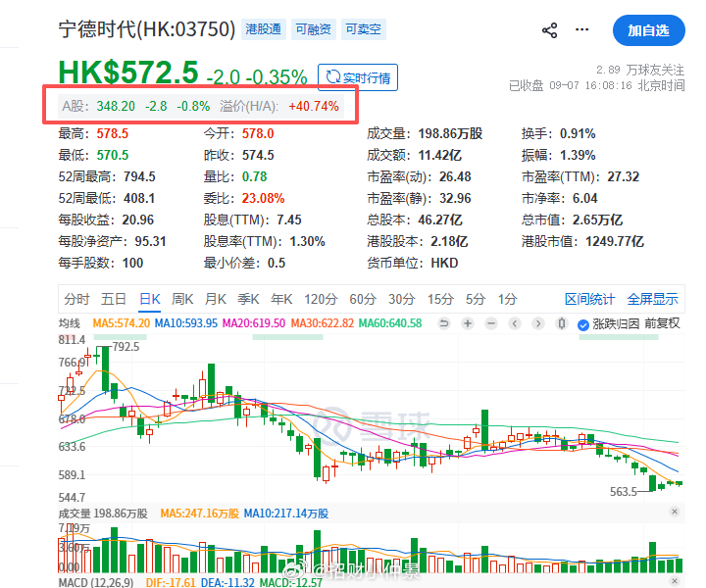
Task: Click the 可卖空 tag
Action: (364, 29)
